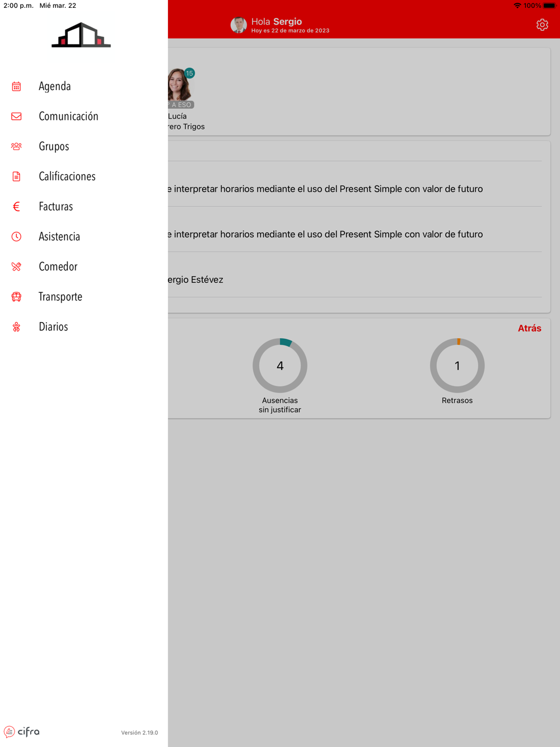Image resolution: width=560 pixels, height=747 pixels.
Task: Open the Calificaciones menu item
Action: 84,176
